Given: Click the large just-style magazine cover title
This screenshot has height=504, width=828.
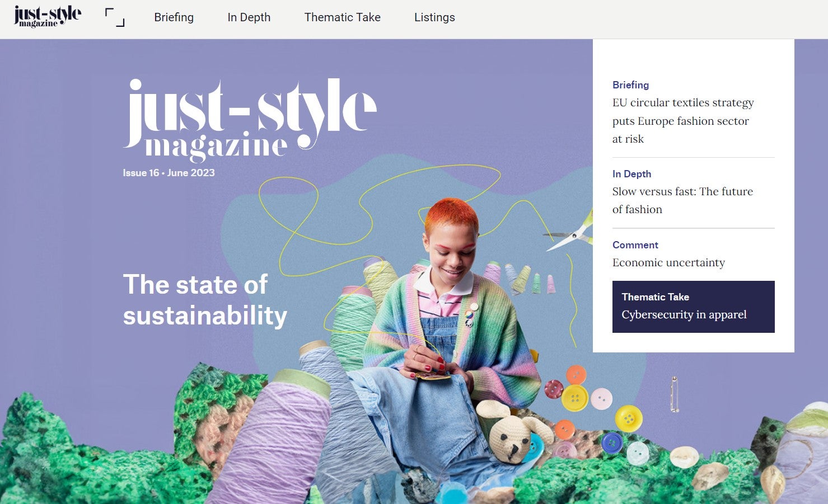Looking at the screenshot, I should click(x=250, y=120).
